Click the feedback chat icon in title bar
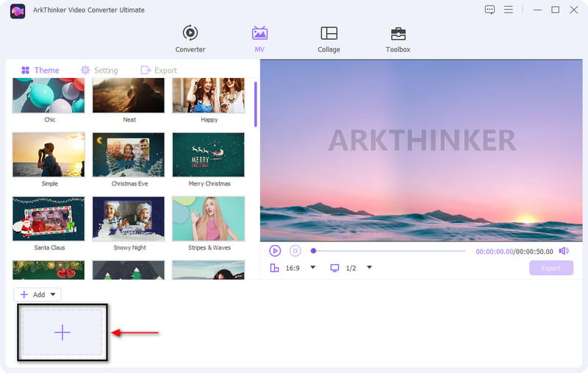This screenshot has height=373, width=588. [x=490, y=10]
